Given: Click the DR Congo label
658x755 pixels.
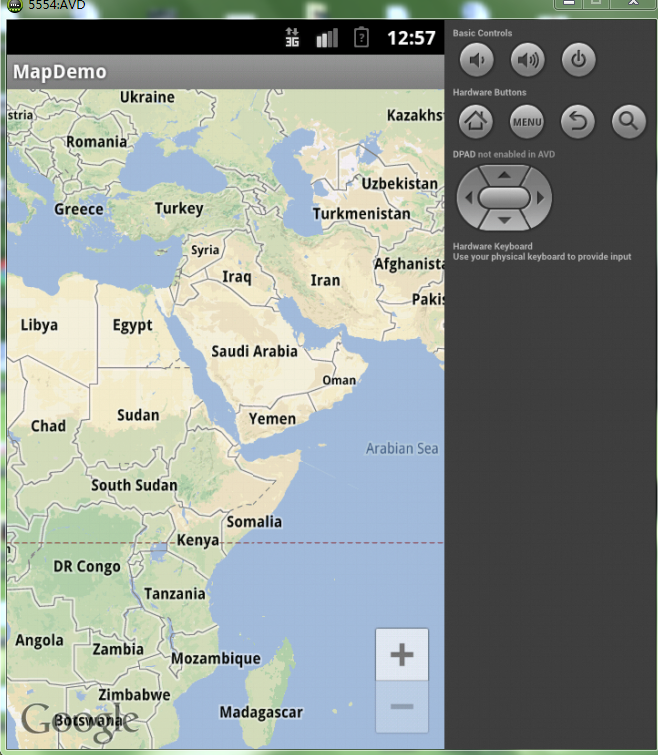Looking at the screenshot, I should point(87,567).
